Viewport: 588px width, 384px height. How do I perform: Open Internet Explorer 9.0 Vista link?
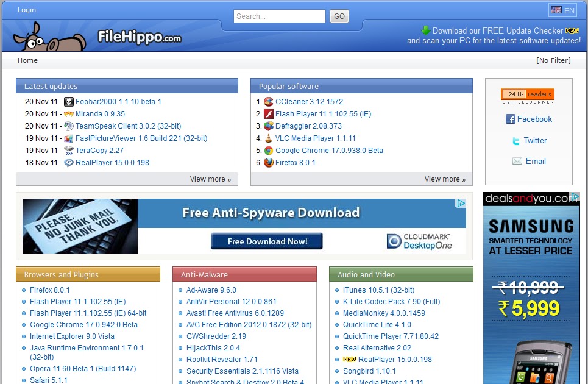pos(72,336)
